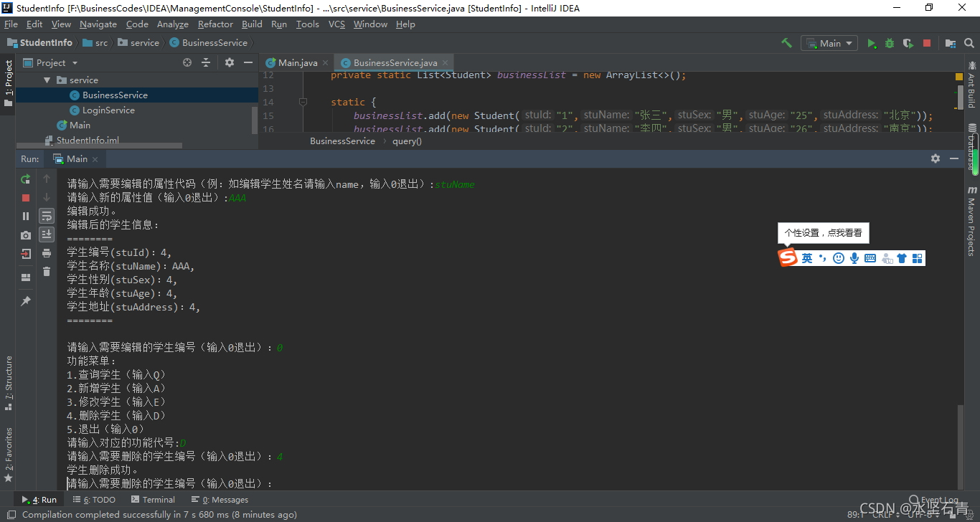Click Down the stack trace arrow
Image resolution: width=980 pixels, height=522 pixels.
[x=47, y=197]
